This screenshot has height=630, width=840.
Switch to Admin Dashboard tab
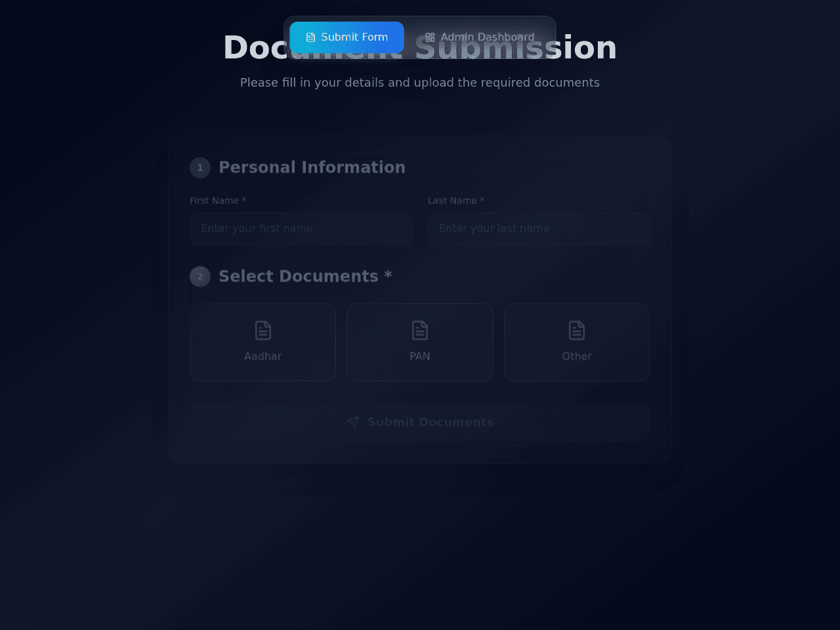[x=480, y=37]
